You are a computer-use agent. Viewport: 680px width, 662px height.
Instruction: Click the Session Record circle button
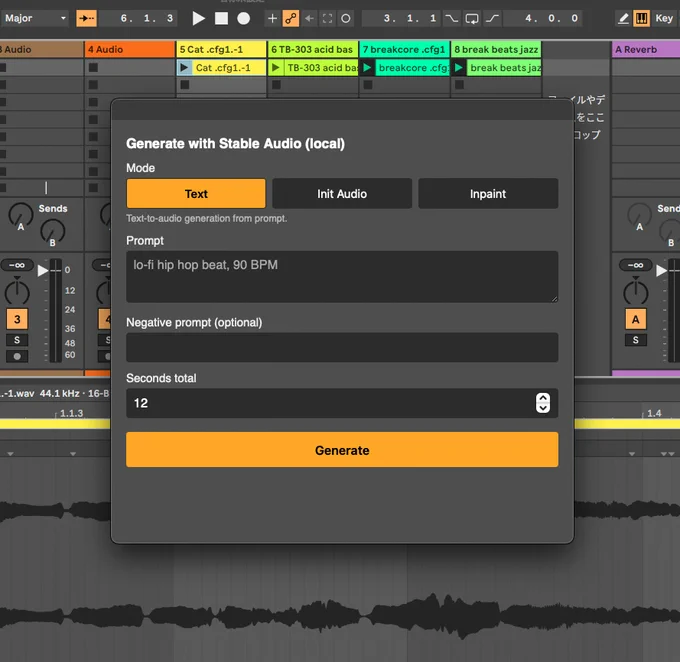point(346,18)
